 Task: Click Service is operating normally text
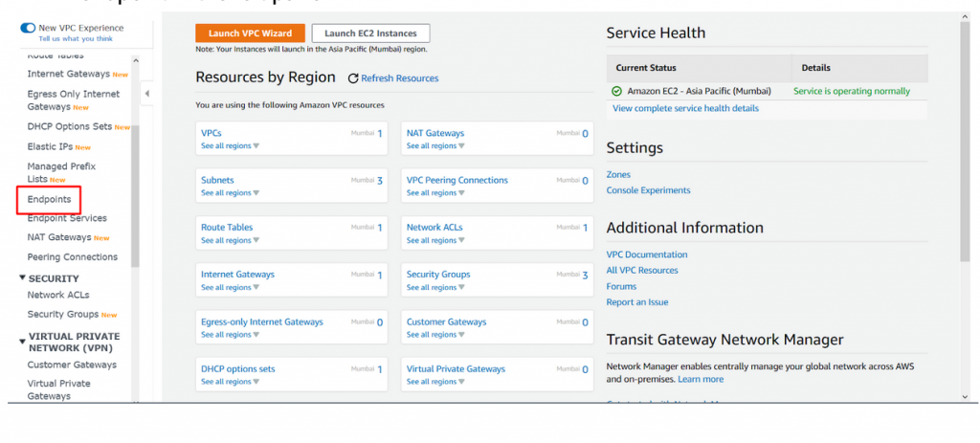click(852, 91)
